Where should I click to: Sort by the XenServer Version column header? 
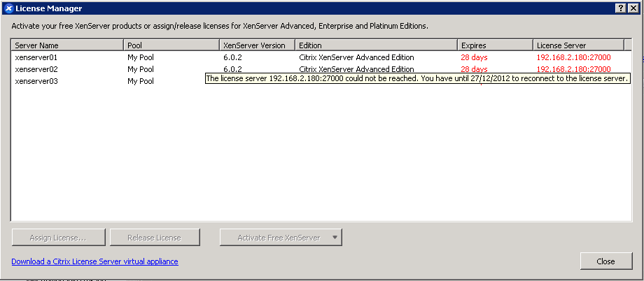coord(258,45)
